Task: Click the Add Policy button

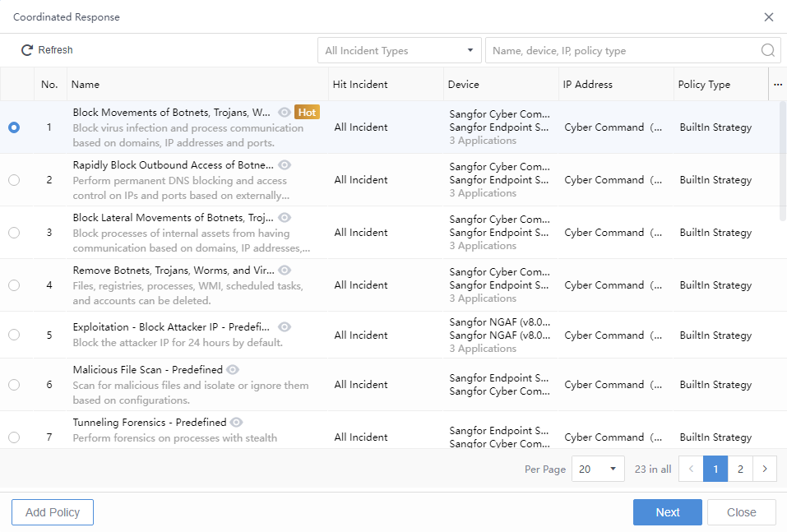Action: click(x=53, y=512)
